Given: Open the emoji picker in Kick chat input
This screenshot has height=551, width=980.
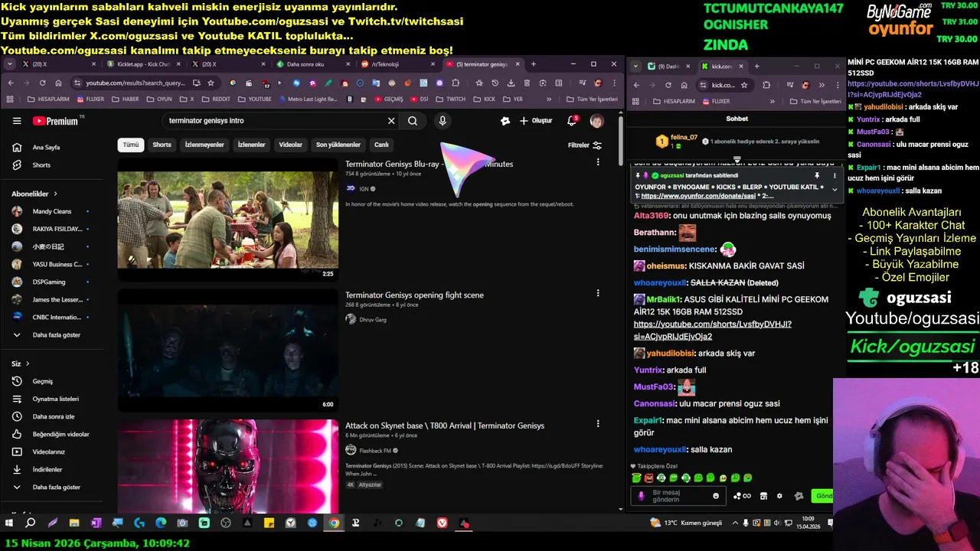Looking at the screenshot, I should pyautogui.click(x=716, y=496).
